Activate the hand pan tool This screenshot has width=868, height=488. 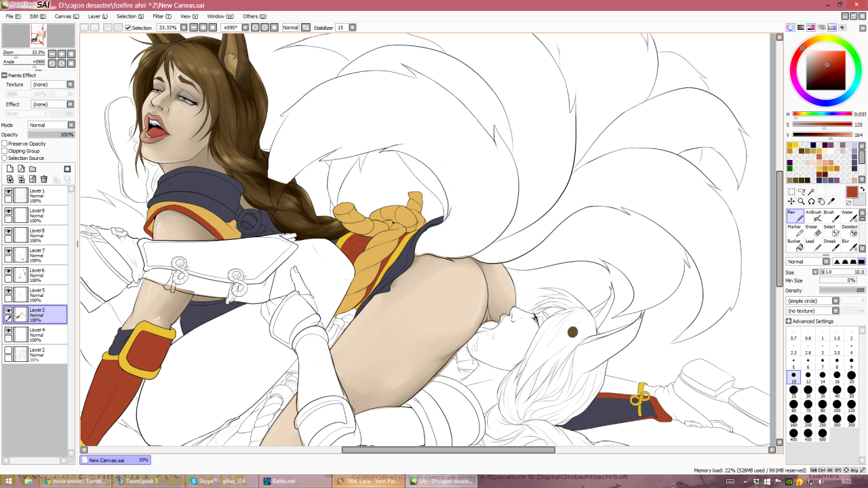(x=821, y=201)
